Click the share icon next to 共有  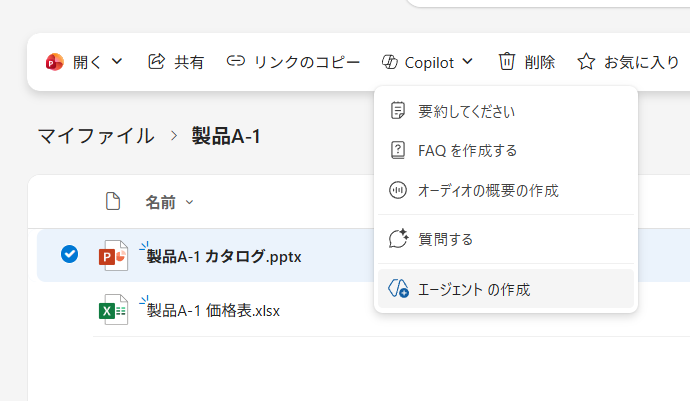156,62
